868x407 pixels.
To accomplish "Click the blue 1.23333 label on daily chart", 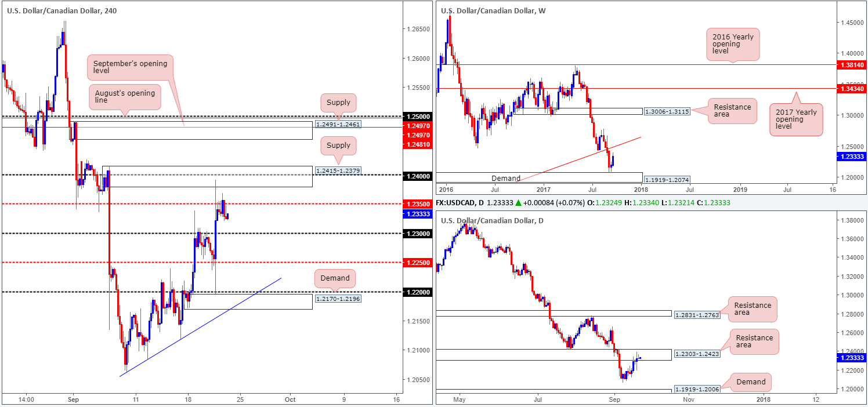I will [x=853, y=358].
